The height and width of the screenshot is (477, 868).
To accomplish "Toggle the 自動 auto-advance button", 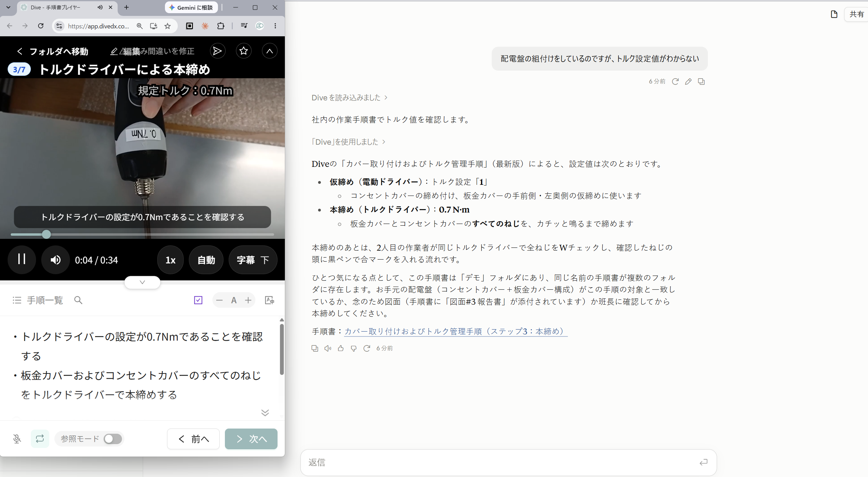I will [206, 260].
